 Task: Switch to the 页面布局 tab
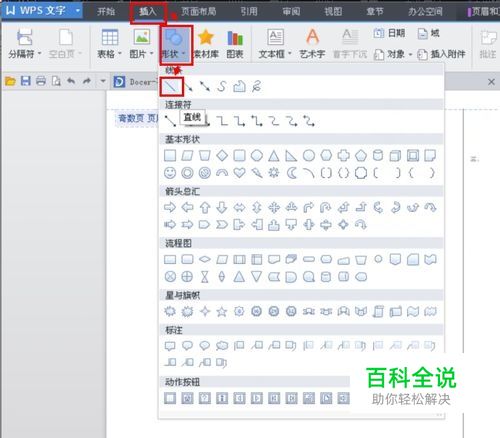tap(199, 11)
